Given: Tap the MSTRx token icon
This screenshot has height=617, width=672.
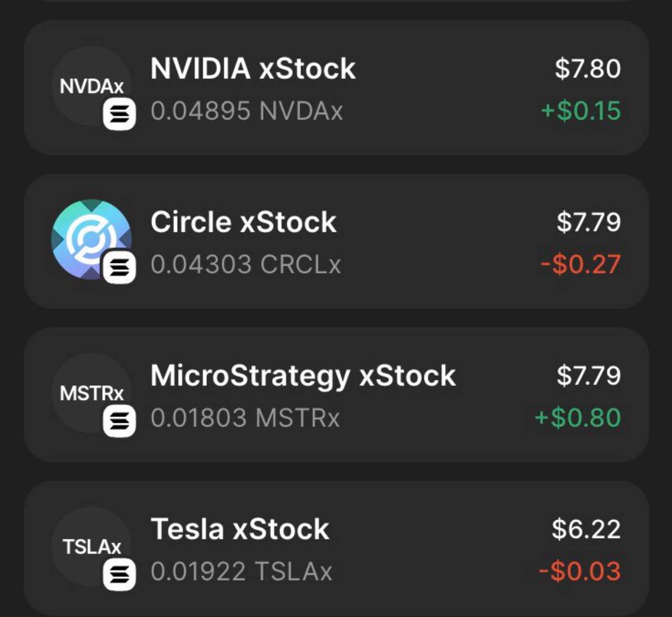Looking at the screenshot, I should (91, 393).
